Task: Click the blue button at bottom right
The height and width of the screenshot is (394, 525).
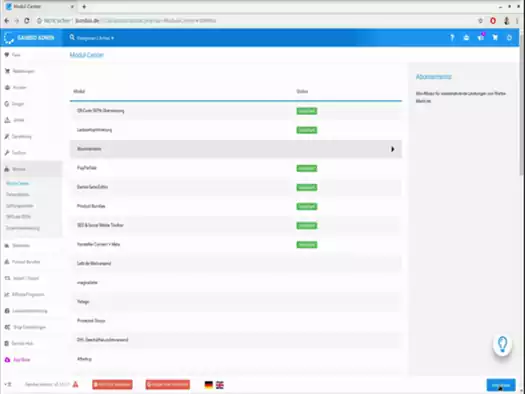Action: coord(501,385)
